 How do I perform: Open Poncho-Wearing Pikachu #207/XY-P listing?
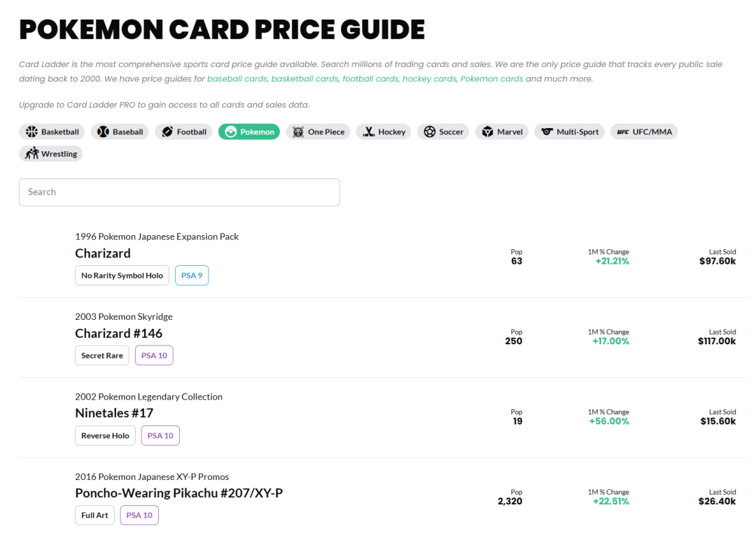[x=179, y=493]
